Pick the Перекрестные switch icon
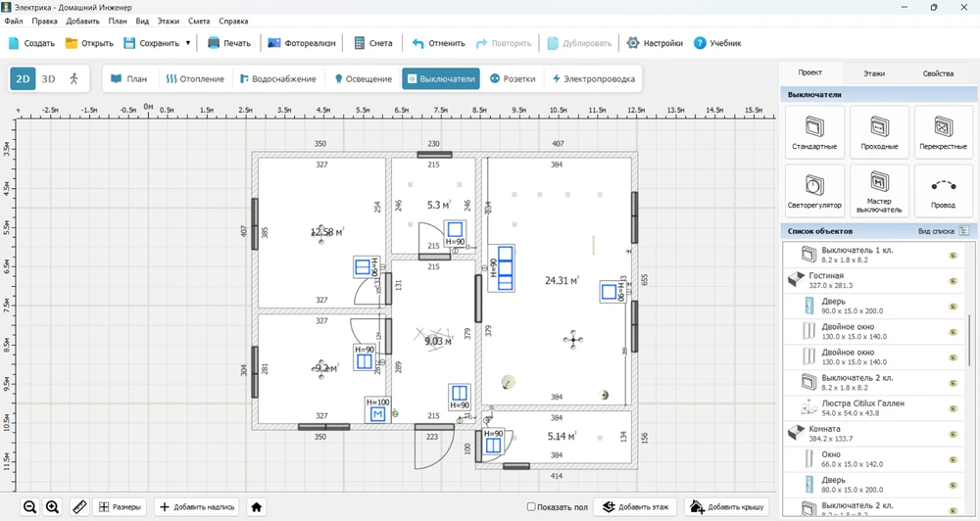Image resolution: width=980 pixels, height=521 pixels. coord(943,132)
